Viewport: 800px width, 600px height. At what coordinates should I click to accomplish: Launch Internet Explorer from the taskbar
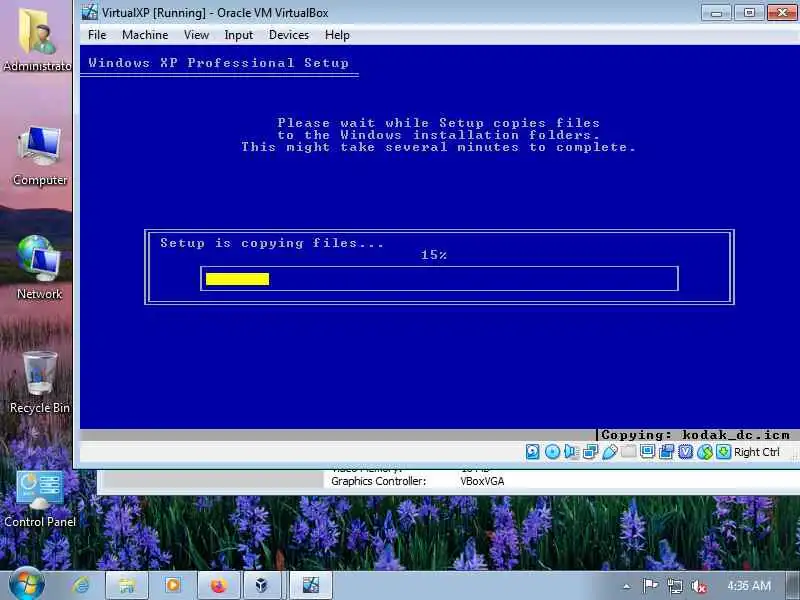click(81, 585)
